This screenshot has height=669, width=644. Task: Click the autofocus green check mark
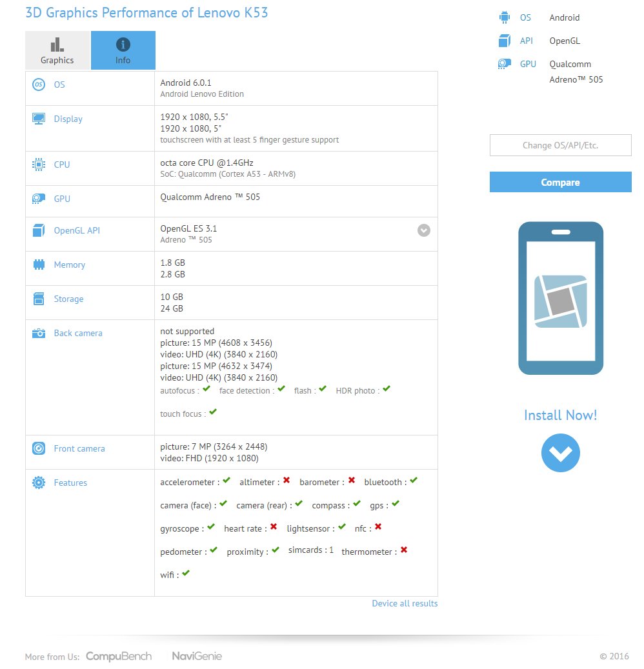tap(206, 388)
